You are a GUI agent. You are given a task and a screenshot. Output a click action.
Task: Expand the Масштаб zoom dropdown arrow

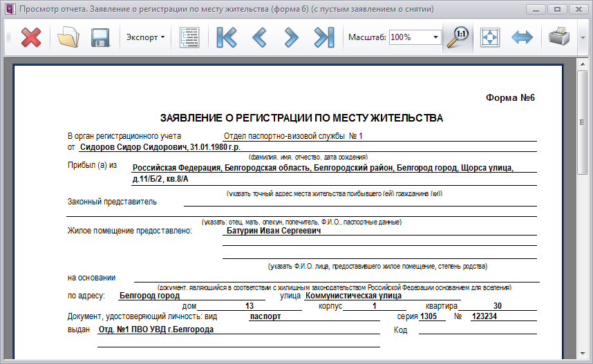pyautogui.click(x=435, y=37)
